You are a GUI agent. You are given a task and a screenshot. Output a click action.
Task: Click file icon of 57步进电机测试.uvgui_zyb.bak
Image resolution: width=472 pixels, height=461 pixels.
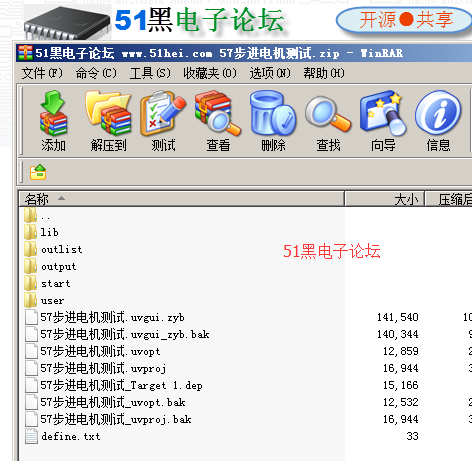(x=31, y=334)
